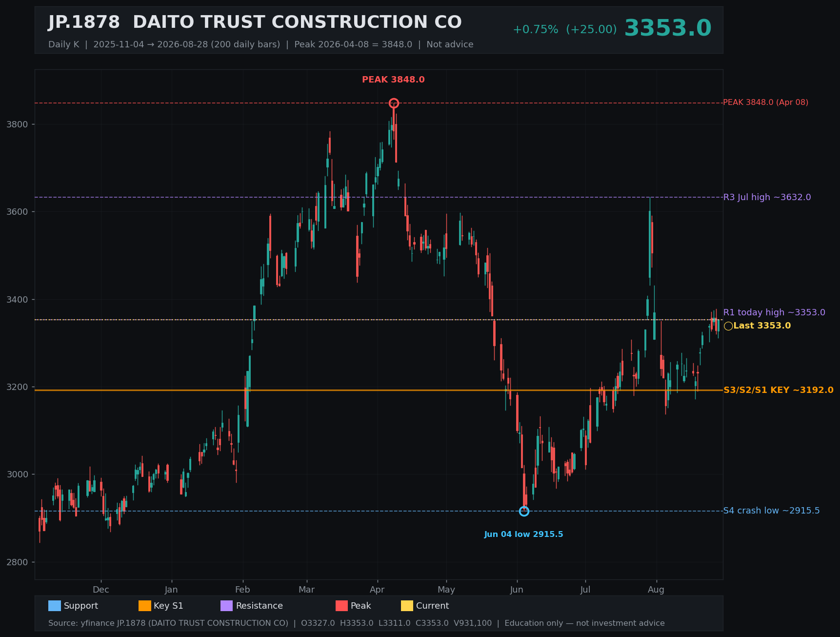Click the '+0.75% (+25.00)' change value
The height and width of the screenshot is (637, 840).
coord(564,29)
